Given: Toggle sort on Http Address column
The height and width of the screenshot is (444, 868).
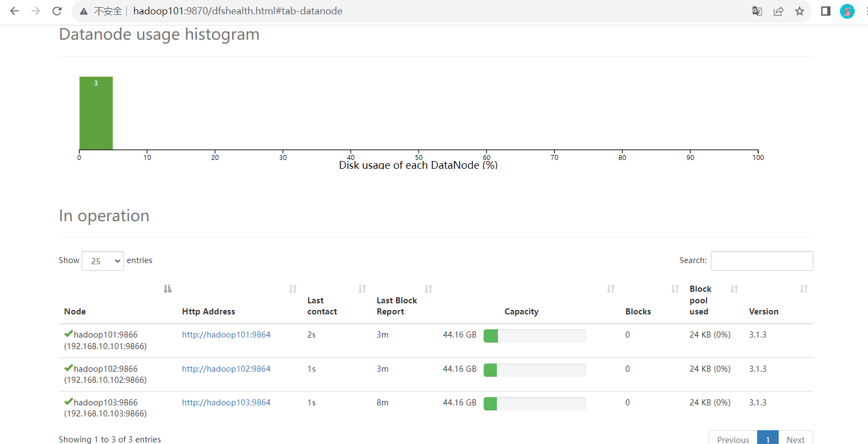Looking at the screenshot, I should click(x=293, y=288).
